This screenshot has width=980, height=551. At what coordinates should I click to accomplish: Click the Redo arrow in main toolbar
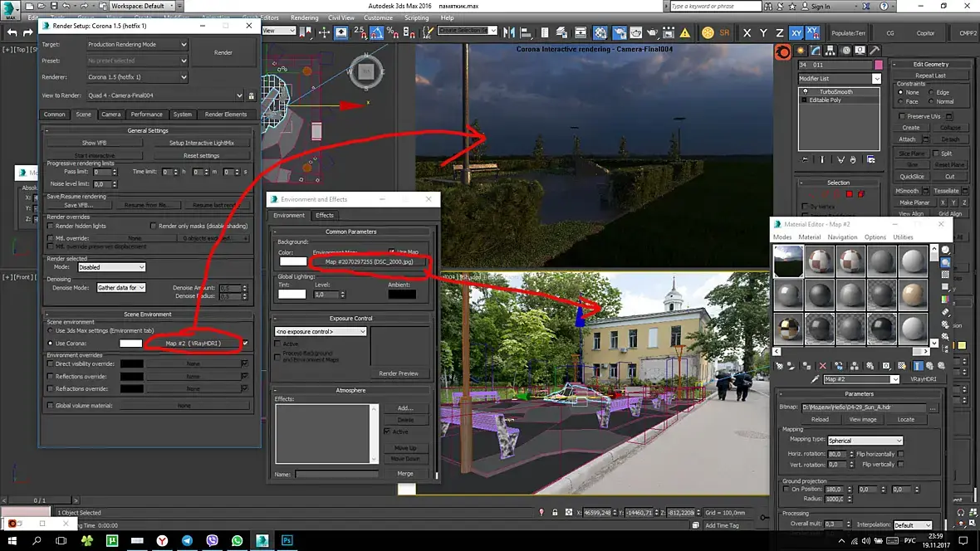click(27, 32)
